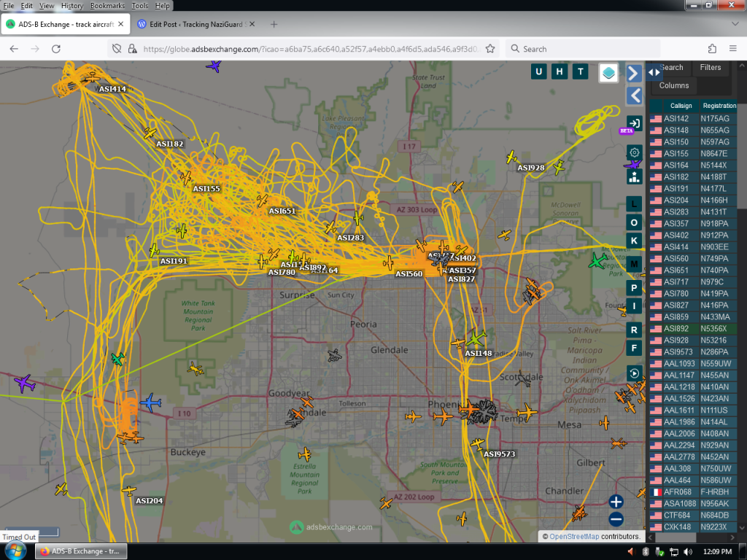747x560 pixels.
Task: Toggle the U map button
Action: tap(538, 72)
